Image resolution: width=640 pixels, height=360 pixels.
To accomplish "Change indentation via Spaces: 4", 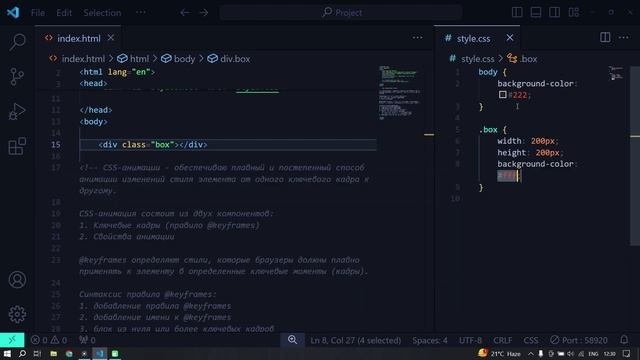I will (430, 340).
